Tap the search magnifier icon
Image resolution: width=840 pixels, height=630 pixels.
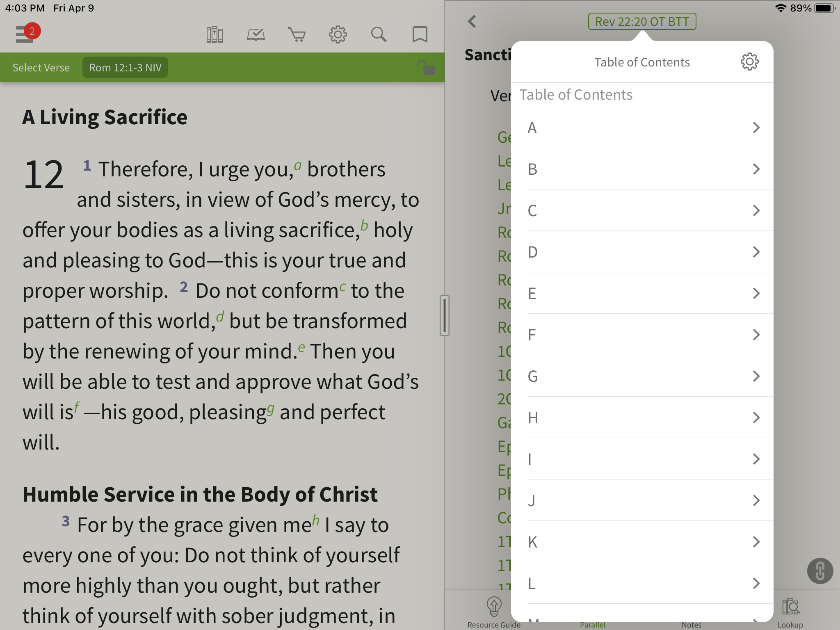coord(379,35)
